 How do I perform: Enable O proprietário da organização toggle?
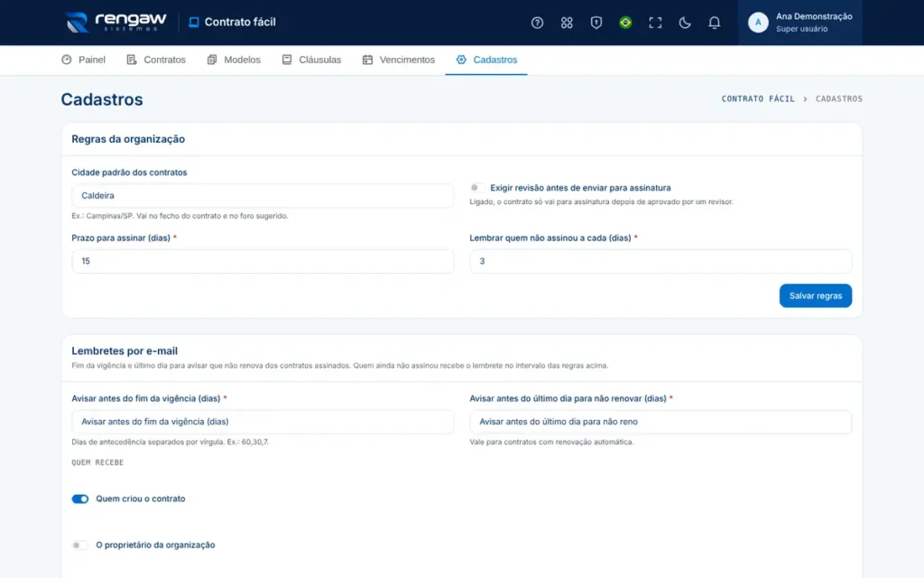pos(80,545)
